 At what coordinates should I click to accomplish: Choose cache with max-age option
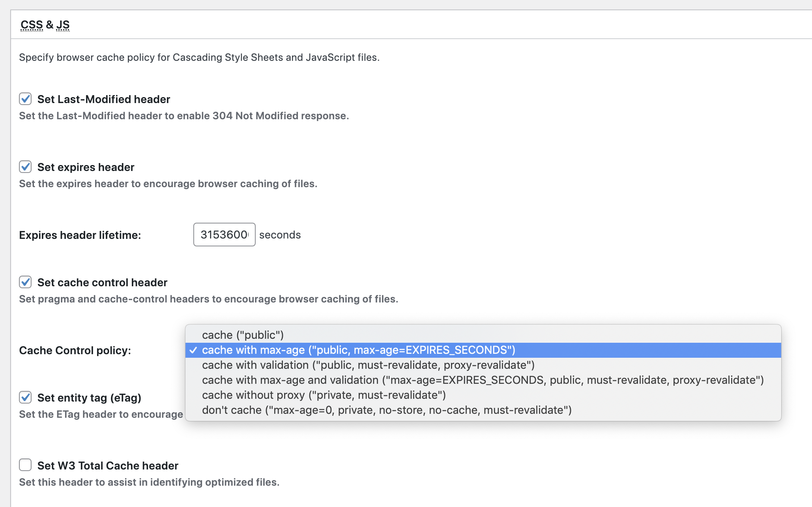coord(358,350)
